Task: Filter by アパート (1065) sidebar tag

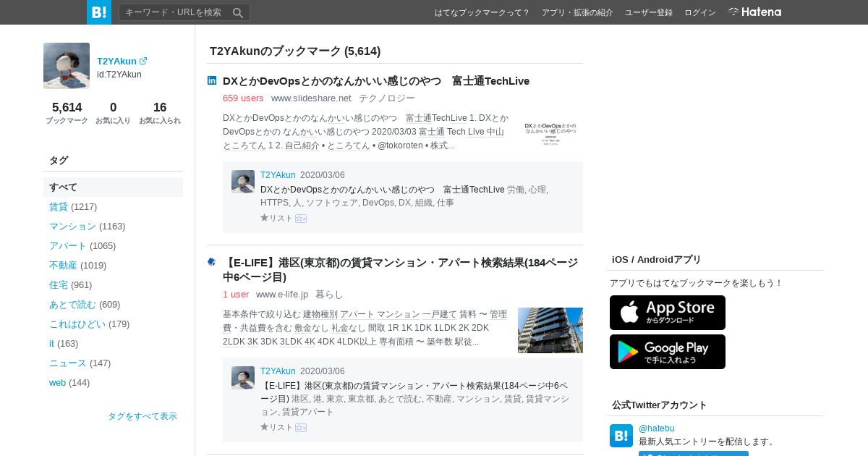Action: pyautogui.click(x=82, y=245)
